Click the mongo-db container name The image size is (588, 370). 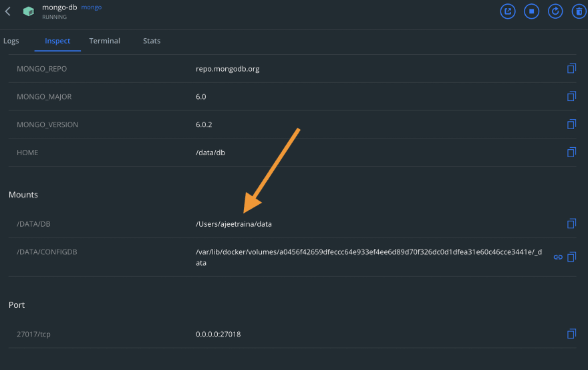coord(59,7)
